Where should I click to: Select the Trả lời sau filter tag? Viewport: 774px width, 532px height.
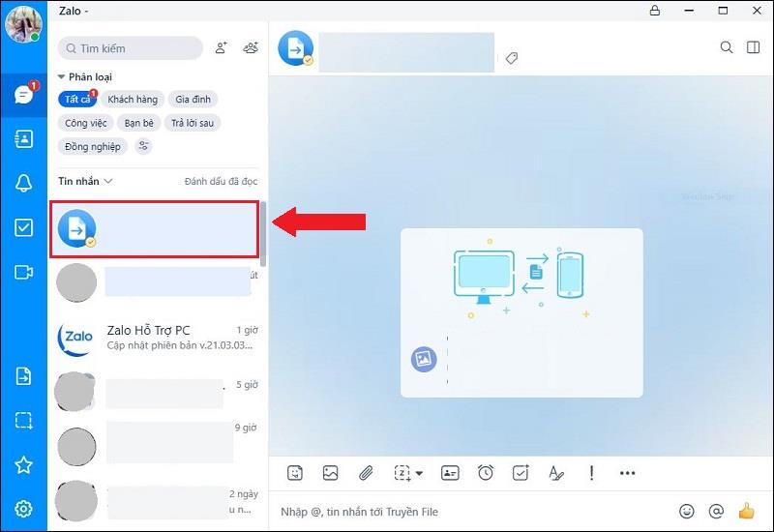click(193, 123)
